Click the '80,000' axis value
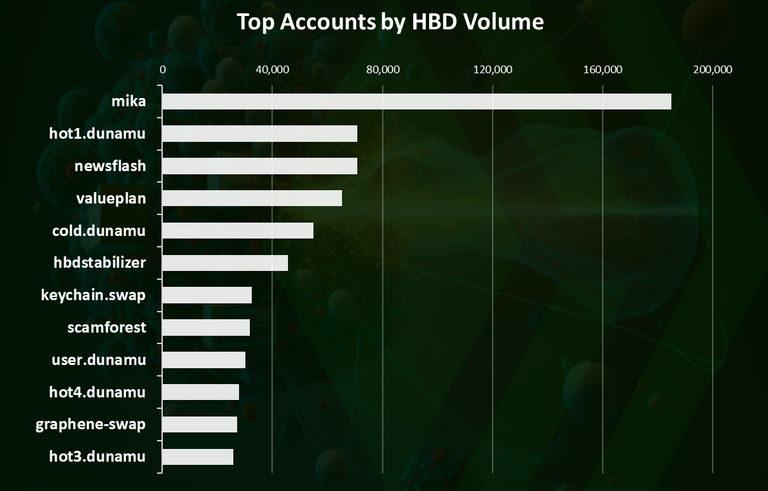Image resolution: width=768 pixels, height=491 pixels. pyautogui.click(x=383, y=70)
